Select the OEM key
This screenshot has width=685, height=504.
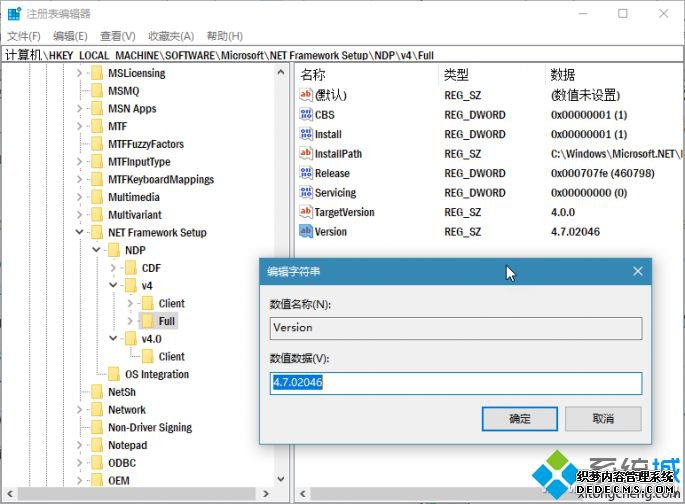118,480
